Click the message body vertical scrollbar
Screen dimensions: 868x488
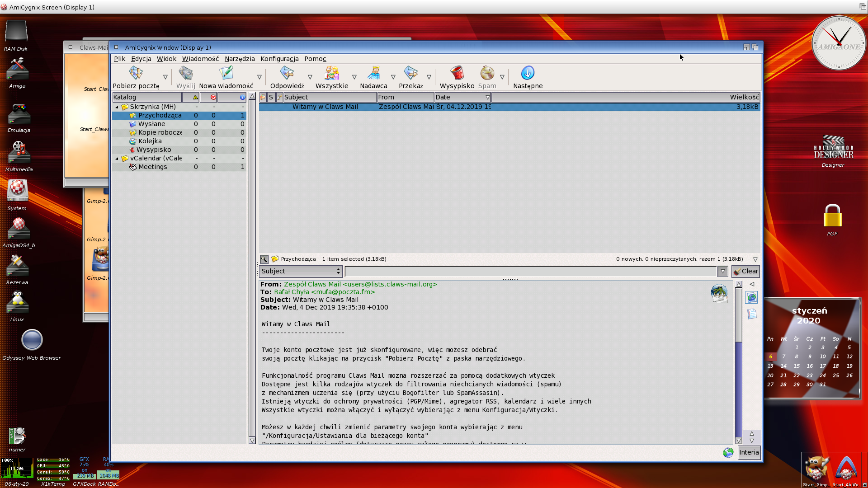[739, 361]
